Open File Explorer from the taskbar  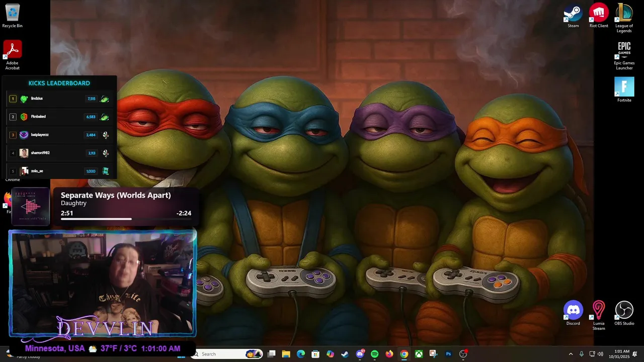tap(286, 354)
